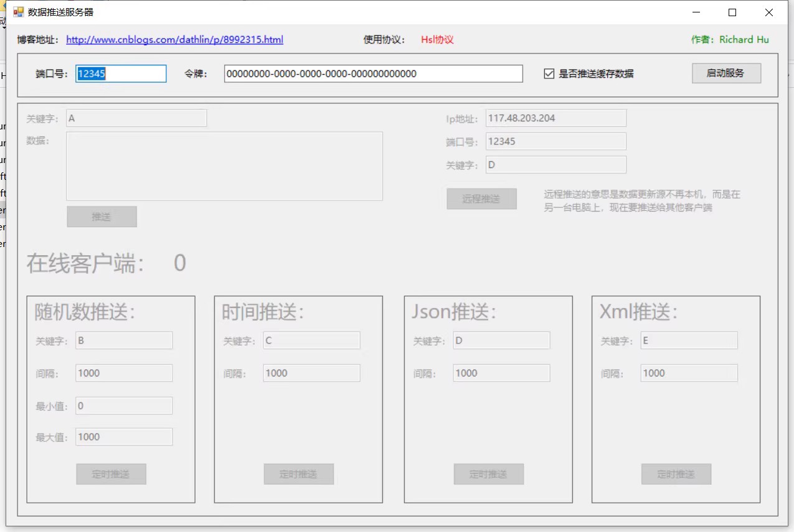Click the 远程推送 button
The image size is (794, 532).
pos(481,198)
